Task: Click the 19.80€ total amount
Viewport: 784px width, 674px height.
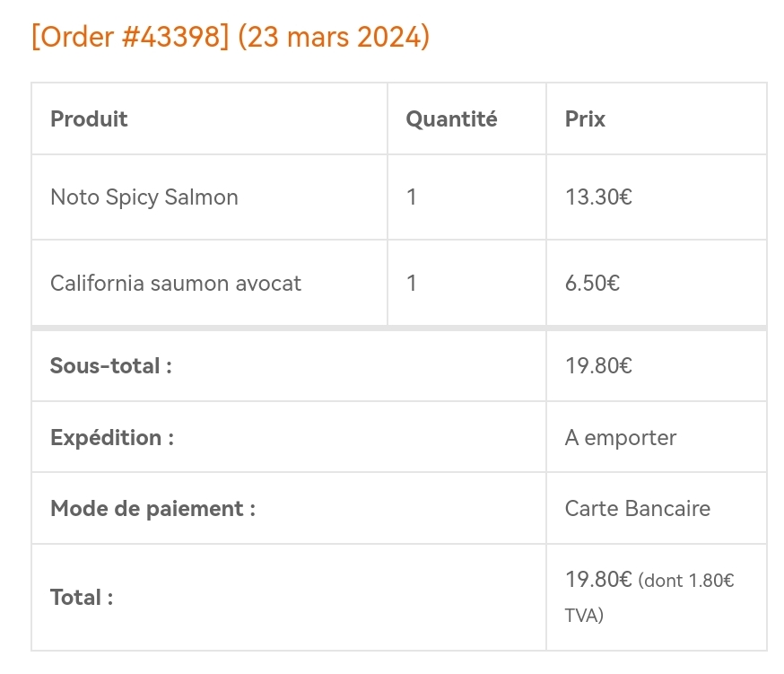Action: [x=598, y=580]
